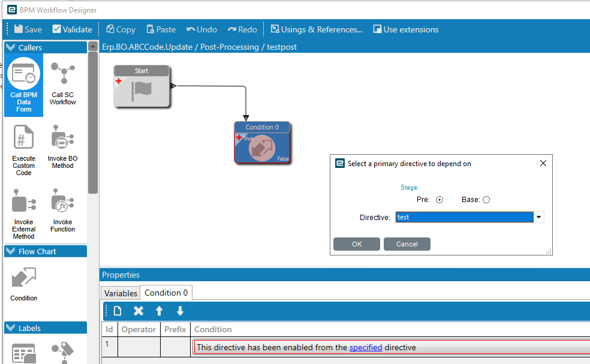Click the Prefix column header
This screenshot has height=364, width=590.
[x=175, y=329]
